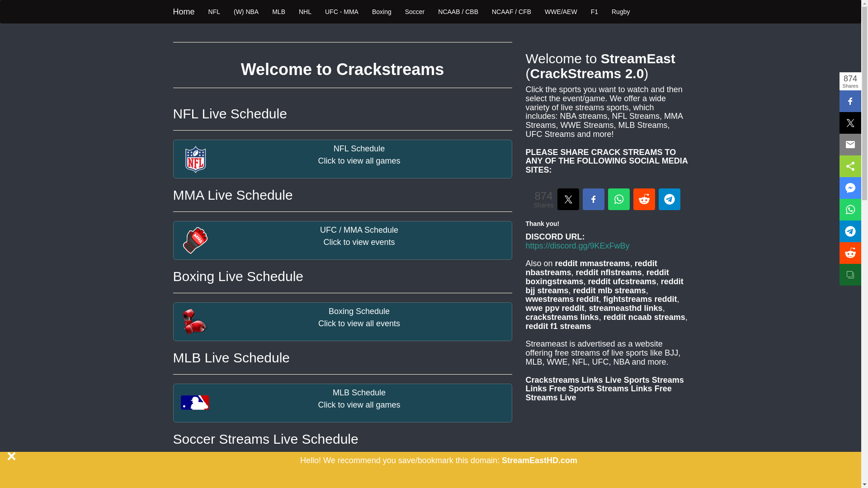Click 'Welcome to Crackstreams' heading
This screenshot has height=488, width=868.
342,69
